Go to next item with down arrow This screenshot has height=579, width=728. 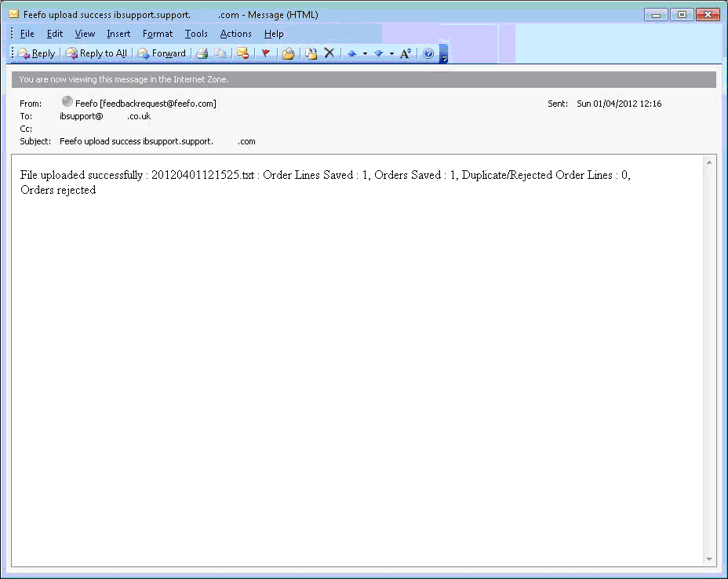tap(378, 53)
